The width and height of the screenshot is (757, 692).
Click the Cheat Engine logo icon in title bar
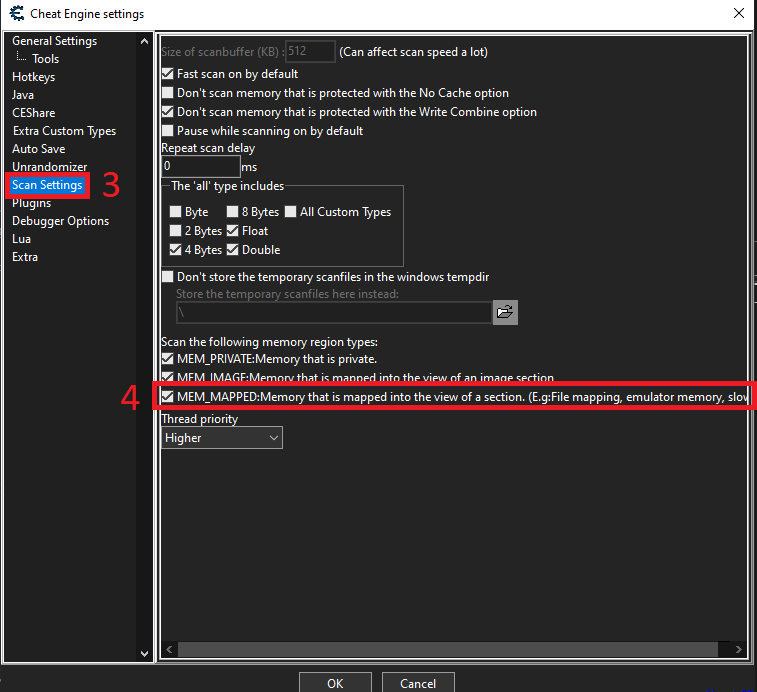(16, 14)
